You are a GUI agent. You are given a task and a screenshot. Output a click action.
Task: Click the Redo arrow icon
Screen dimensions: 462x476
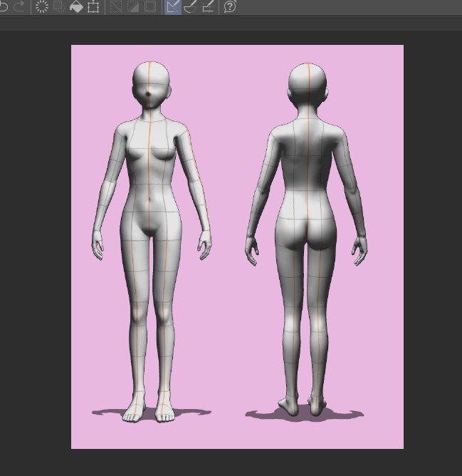(20, 6)
